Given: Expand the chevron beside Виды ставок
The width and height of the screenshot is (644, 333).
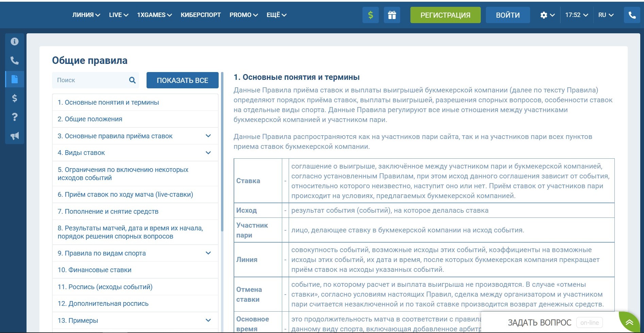Looking at the screenshot, I should click(208, 153).
